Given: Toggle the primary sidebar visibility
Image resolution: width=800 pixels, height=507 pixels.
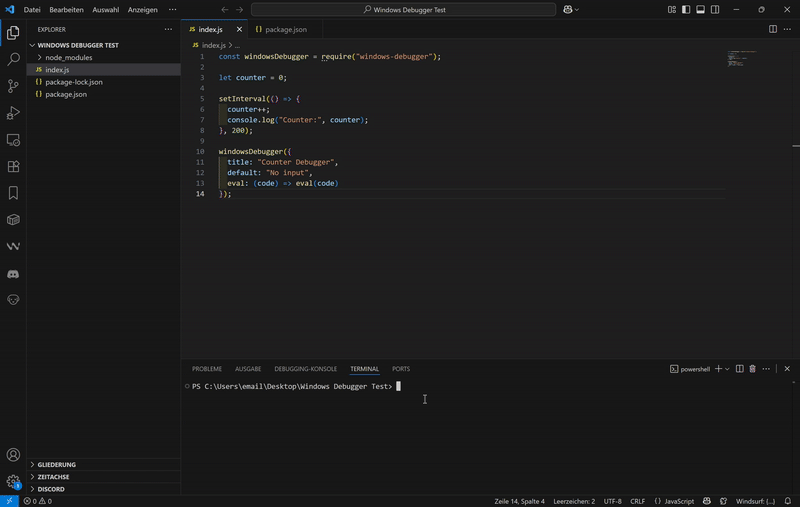Looking at the screenshot, I should 686,9.
